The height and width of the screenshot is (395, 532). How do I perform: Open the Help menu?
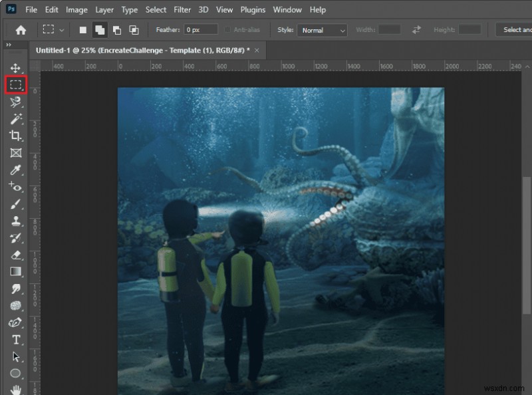tap(318, 10)
